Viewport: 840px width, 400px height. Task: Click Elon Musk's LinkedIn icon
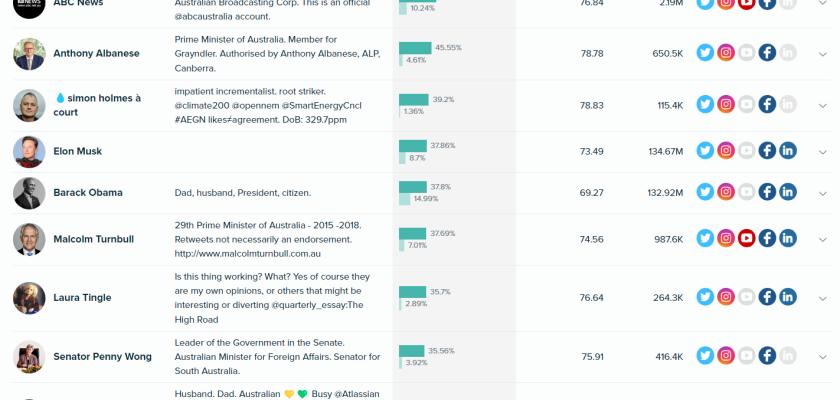[x=788, y=151]
